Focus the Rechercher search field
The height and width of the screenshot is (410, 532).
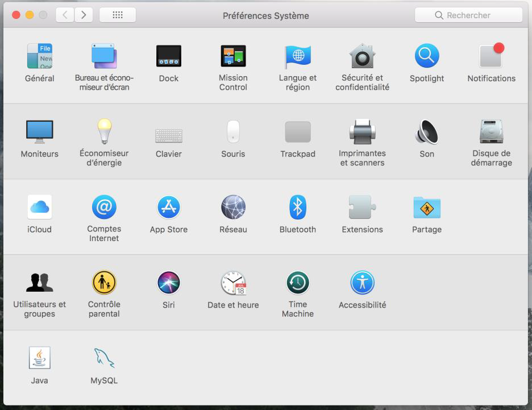click(468, 15)
